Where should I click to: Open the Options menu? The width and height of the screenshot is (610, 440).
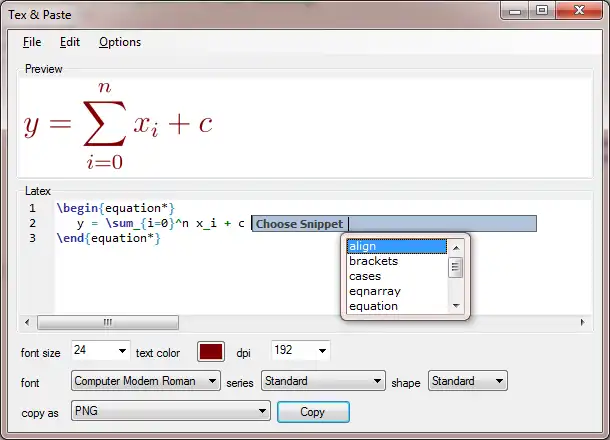[x=120, y=42]
